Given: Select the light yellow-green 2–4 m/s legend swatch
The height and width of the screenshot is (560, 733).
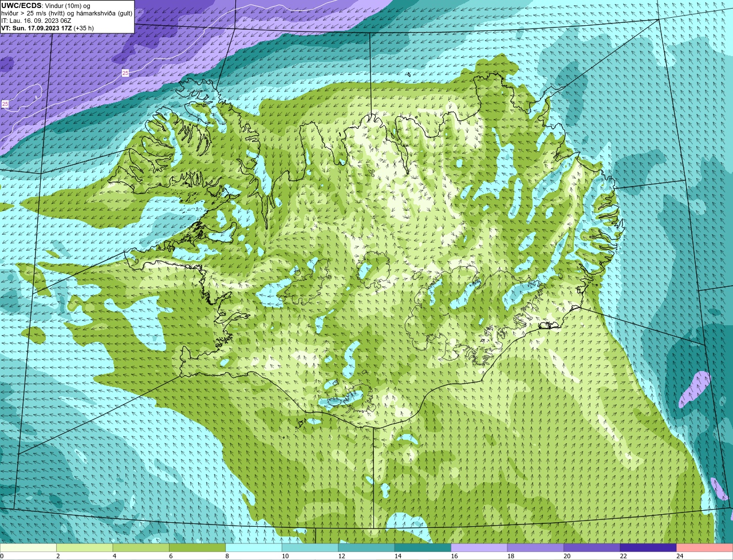Looking at the screenshot, I should (x=85, y=547).
